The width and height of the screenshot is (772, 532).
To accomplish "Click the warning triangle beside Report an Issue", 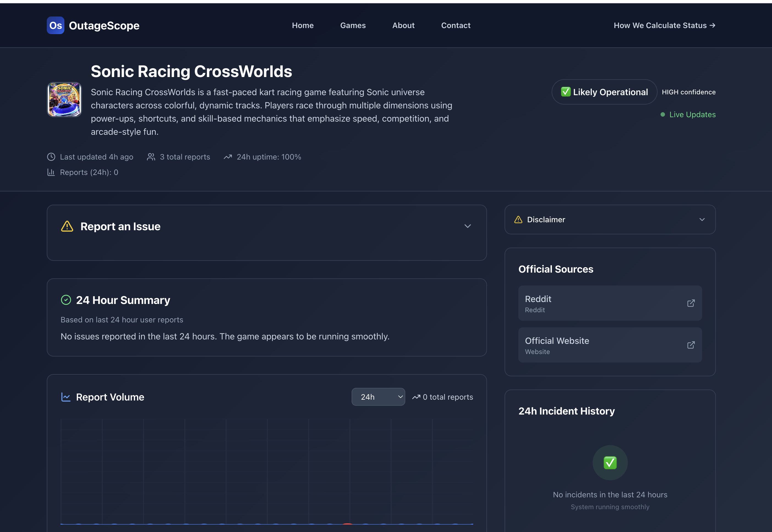I will pos(67,226).
